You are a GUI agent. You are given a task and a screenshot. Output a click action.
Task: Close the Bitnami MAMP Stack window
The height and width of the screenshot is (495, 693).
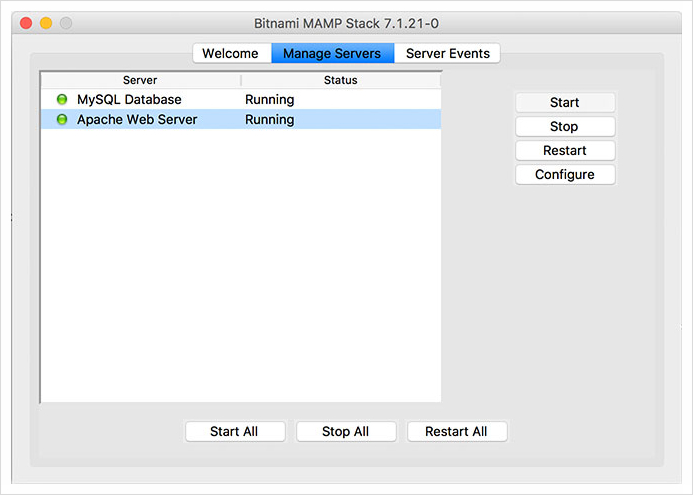click(26, 23)
